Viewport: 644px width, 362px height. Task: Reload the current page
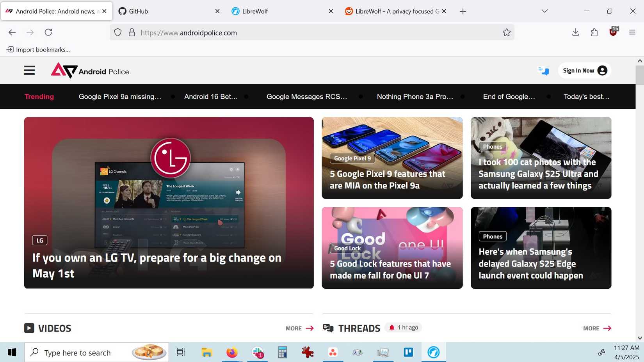(x=48, y=32)
